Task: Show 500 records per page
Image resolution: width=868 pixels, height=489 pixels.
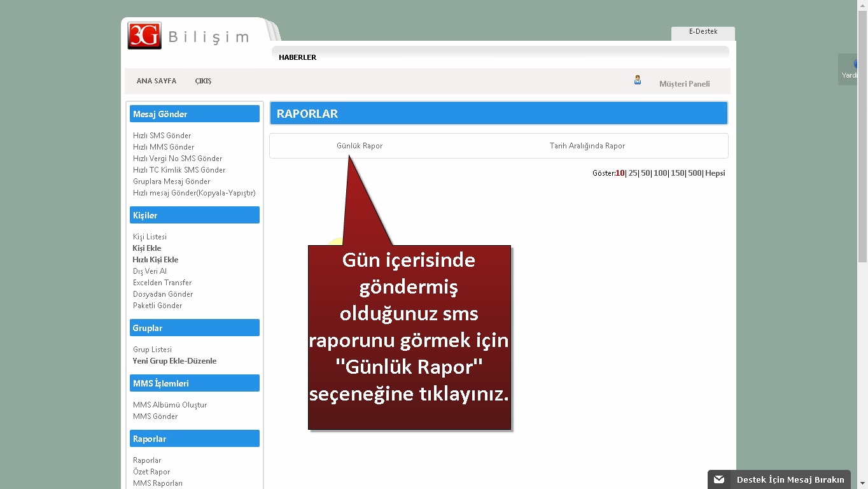Action: pyautogui.click(x=694, y=173)
